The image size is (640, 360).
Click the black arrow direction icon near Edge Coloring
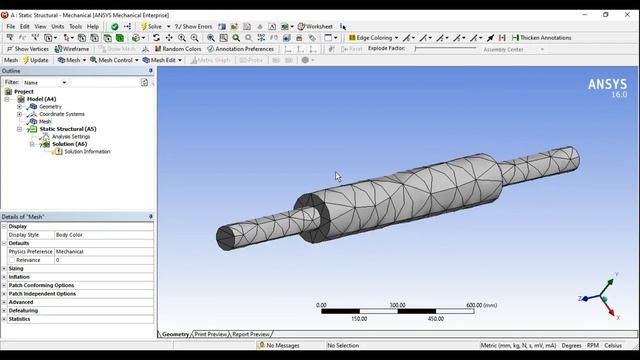[x=490, y=38]
